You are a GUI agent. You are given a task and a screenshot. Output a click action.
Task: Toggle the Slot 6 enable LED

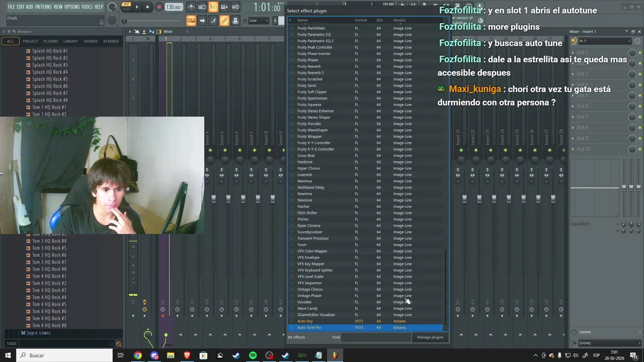pyautogui.click(x=639, y=106)
